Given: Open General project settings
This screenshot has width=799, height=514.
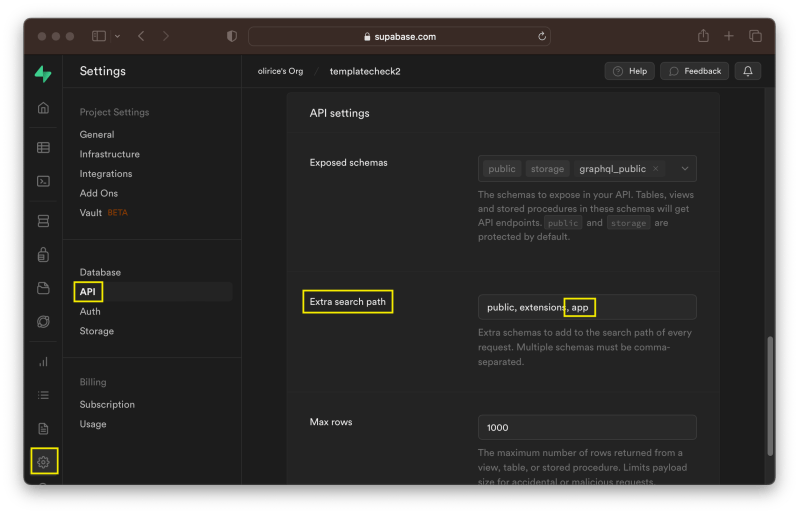Looking at the screenshot, I should click(97, 134).
